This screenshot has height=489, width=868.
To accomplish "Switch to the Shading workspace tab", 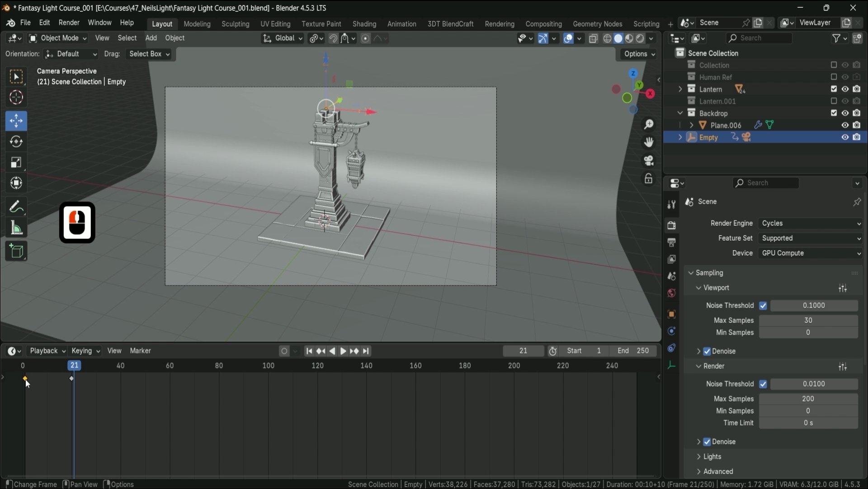I will 364,24.
